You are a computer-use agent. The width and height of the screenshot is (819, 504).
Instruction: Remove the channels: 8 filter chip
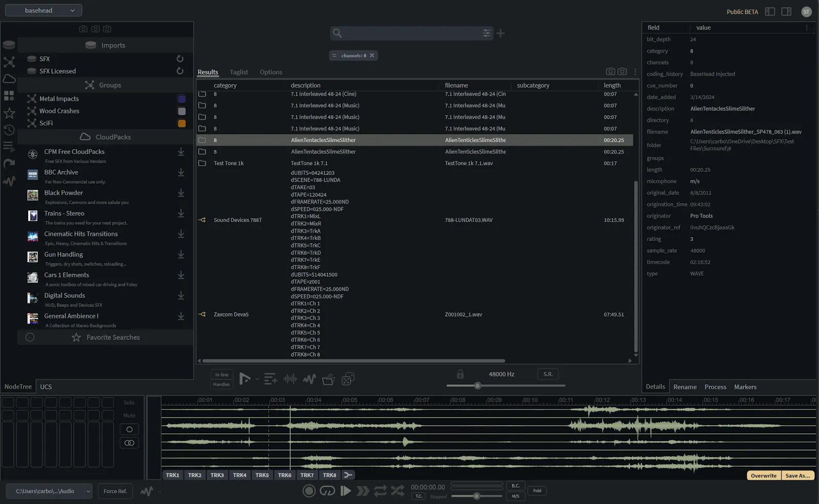pyautogui.click(x=372, y=55)
